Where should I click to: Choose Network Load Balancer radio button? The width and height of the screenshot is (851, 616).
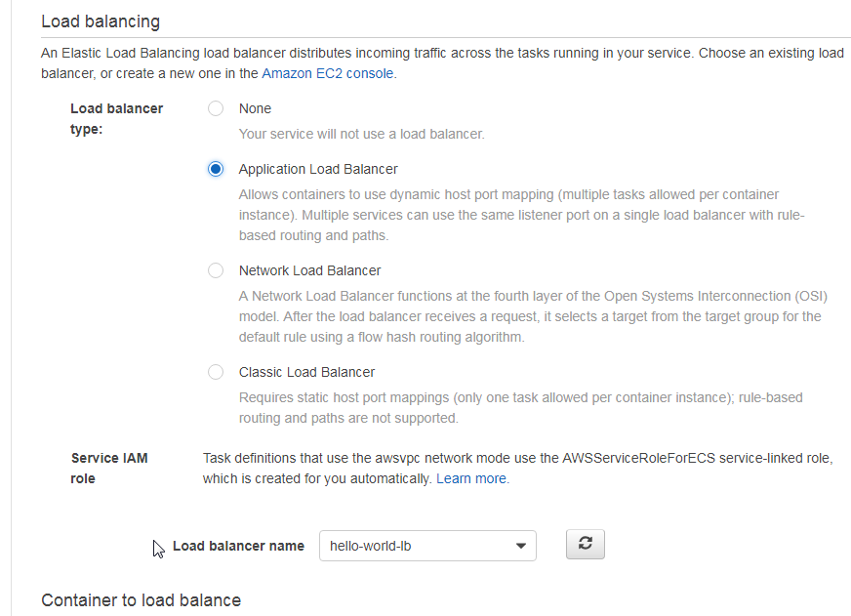pyautogui.click(x=216, y=270)
